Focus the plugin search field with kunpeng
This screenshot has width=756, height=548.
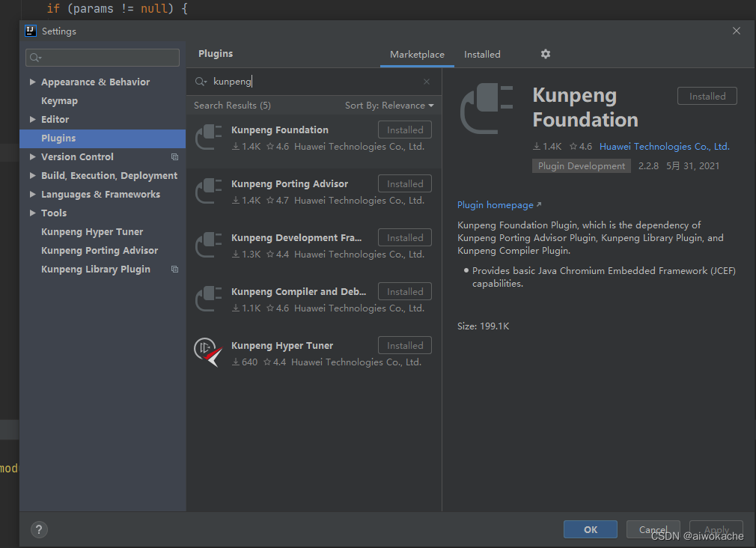314,82
